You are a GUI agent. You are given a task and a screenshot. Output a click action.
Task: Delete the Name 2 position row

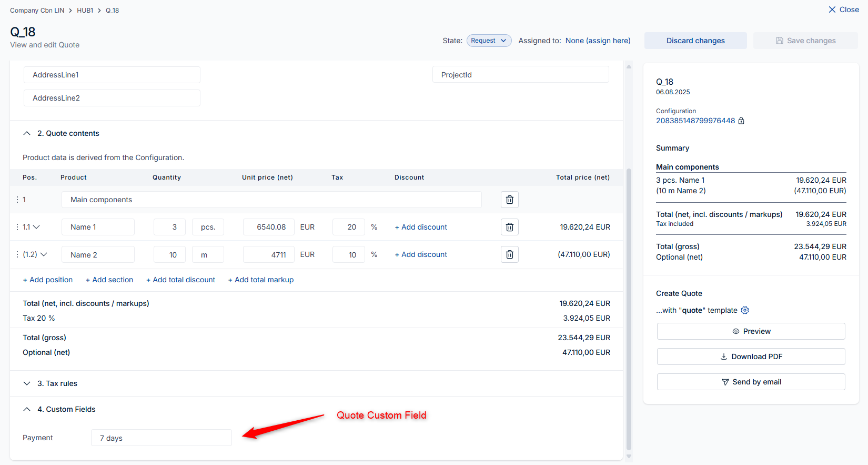point(509,254)
